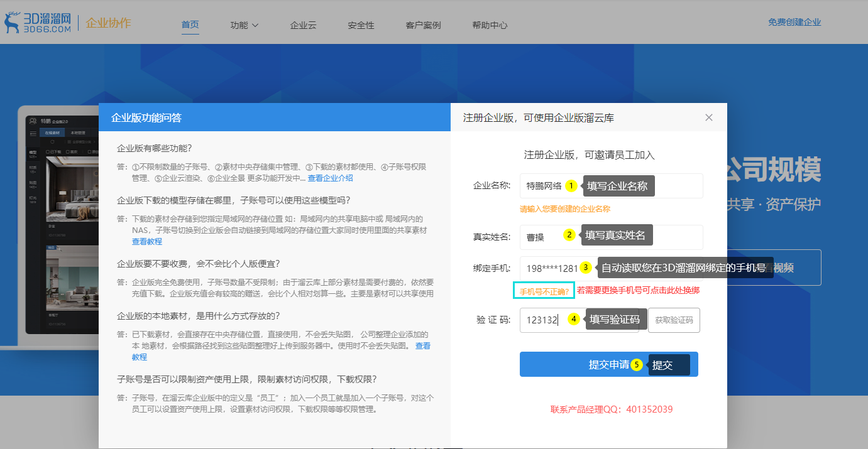Open the 企业云 navigation item
Image resolution: width=868 pixels, height=449 pixels.
coord(303,26)
